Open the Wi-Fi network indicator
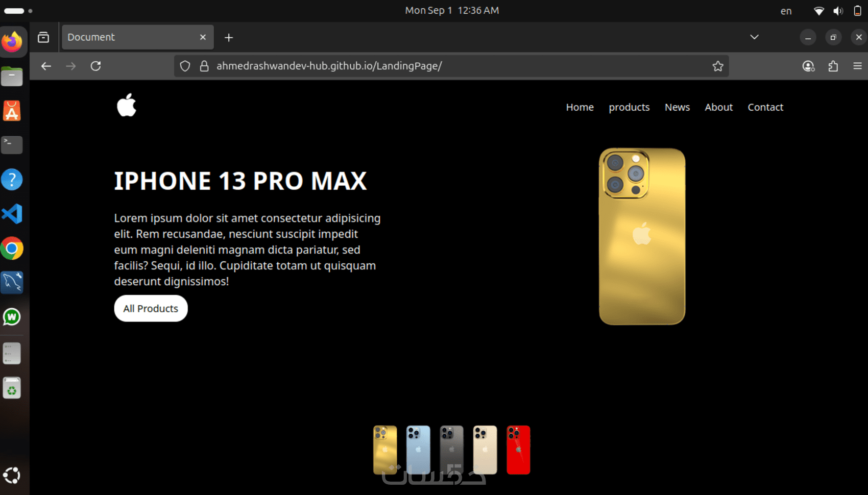The width and height of the screenshot is (868, 495). pos(819,11)
